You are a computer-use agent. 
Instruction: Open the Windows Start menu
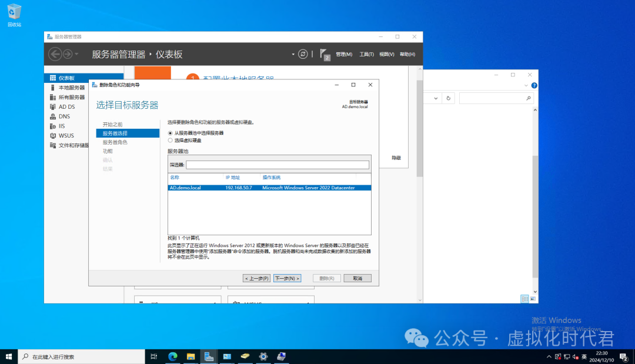(8, 357)
